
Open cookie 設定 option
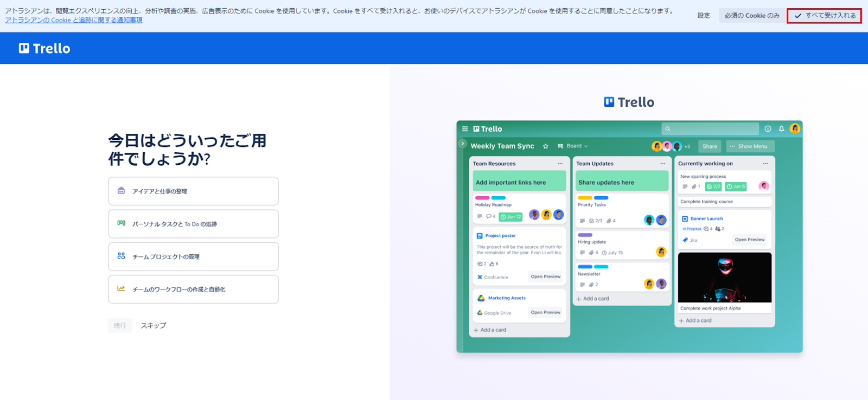pyautogui.click(x=704, y=16)
